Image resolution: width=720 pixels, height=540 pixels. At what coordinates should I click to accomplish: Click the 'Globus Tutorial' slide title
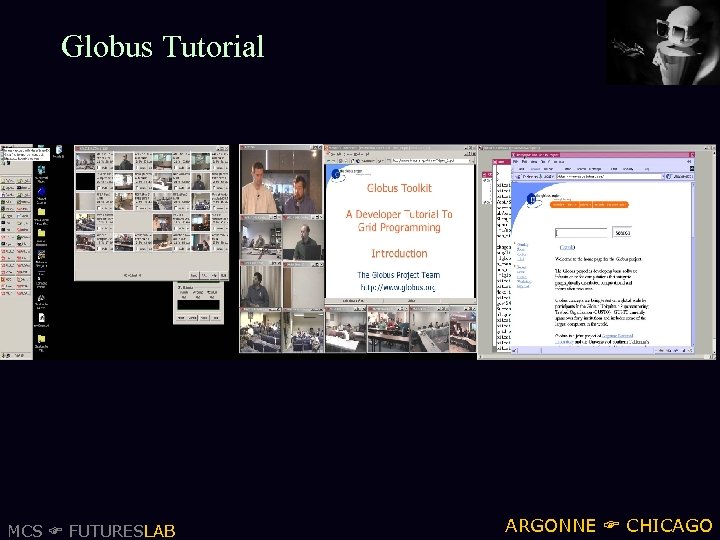click(163, 46)
